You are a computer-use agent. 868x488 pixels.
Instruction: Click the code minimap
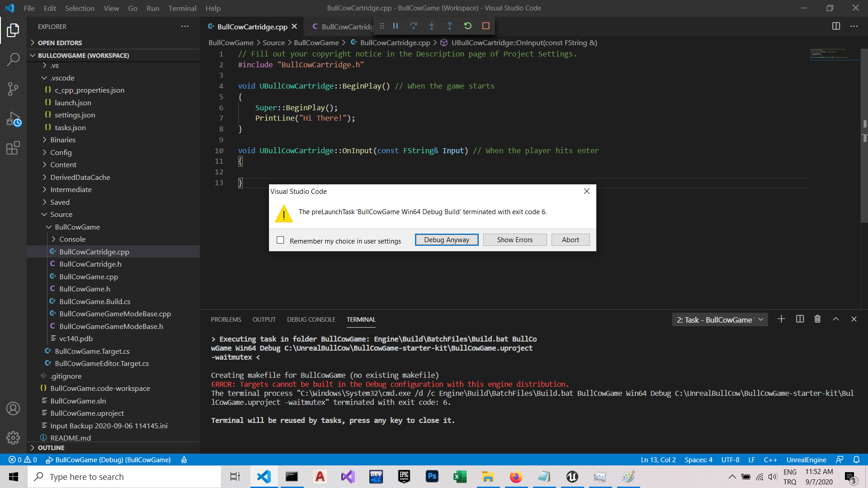click(x=834, y=54)
